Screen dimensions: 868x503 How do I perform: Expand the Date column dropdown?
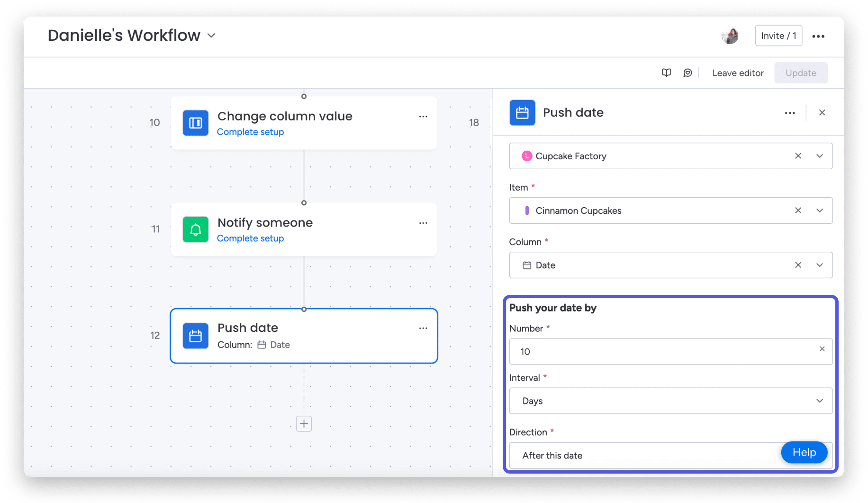[x=820, y=265]
